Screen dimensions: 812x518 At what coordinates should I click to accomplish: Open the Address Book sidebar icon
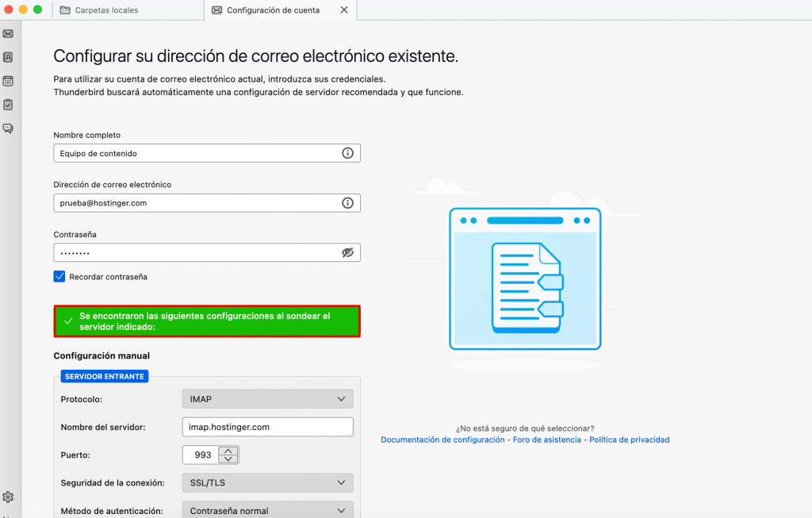point(8,57)
